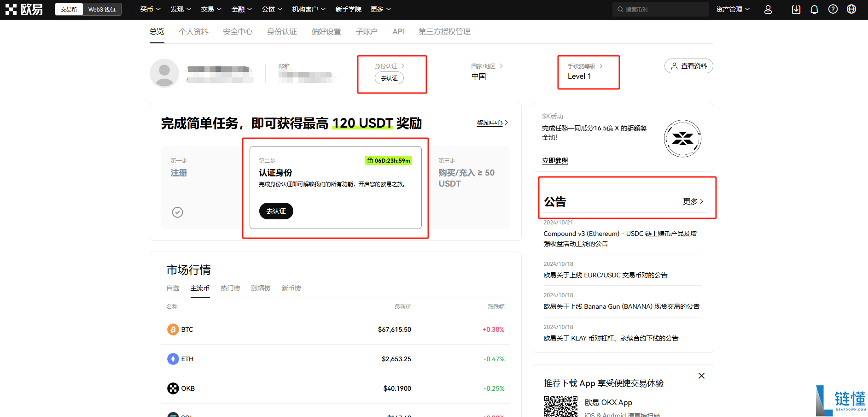Open the EURC/USDC listing announcement
Viewport: 868px width, 417px height.
pyautogui.click(x=605, y=275)
